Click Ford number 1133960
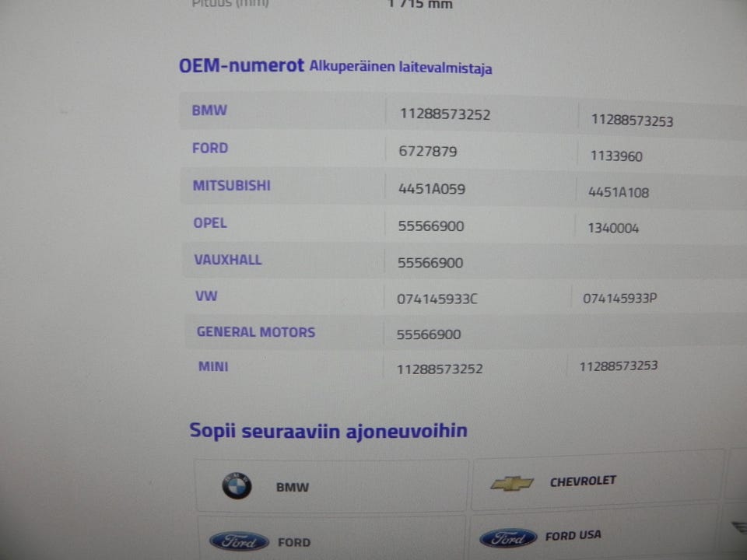This screenshot has height=560, width=747. tap(616, 156)
